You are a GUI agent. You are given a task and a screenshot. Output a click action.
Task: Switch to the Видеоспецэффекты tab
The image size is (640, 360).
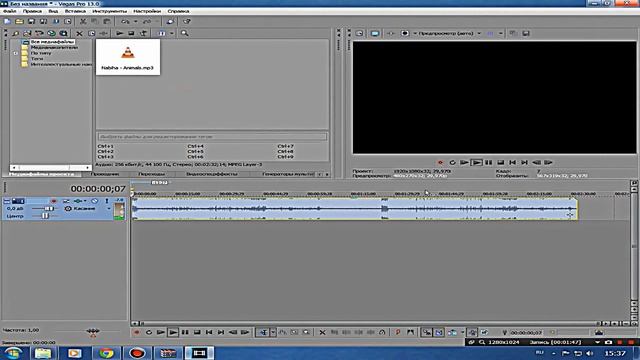click(211, 174)
